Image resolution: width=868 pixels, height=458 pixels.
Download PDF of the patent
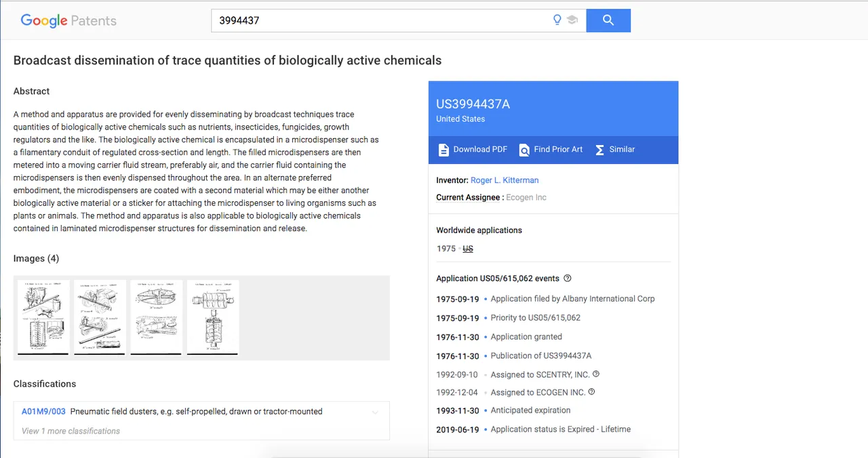tap(473, 150)
